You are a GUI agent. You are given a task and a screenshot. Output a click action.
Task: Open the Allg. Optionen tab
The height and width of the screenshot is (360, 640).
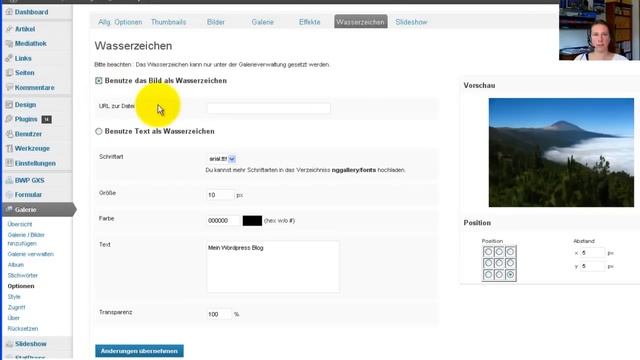pyautogui.click(x=120, y=22)
